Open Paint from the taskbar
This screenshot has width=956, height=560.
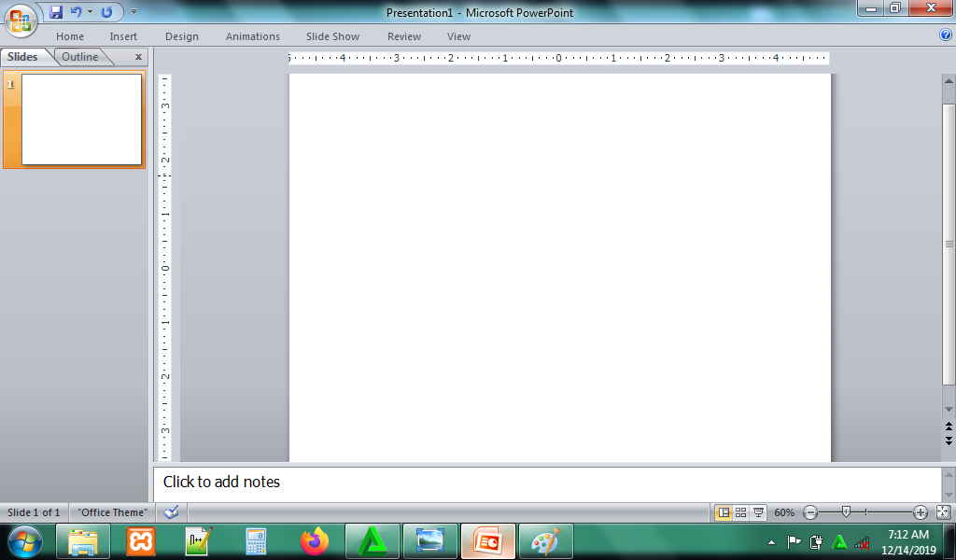click(x=545, y=541)
